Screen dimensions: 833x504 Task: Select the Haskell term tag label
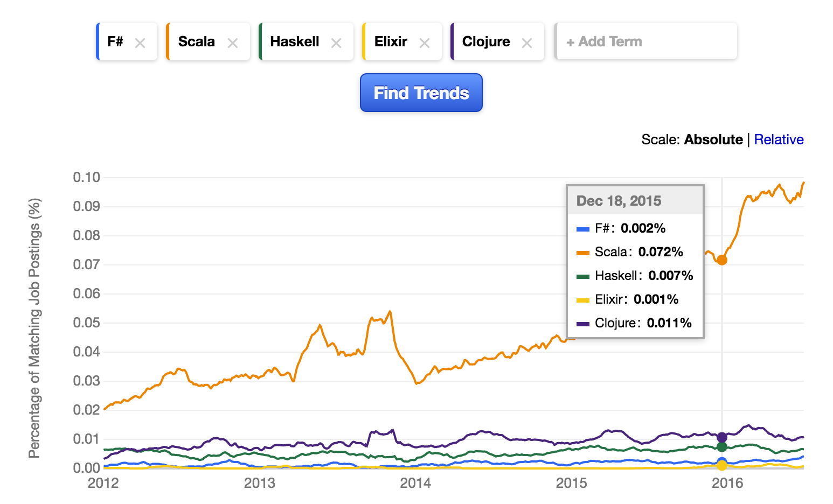click(295, 41)
